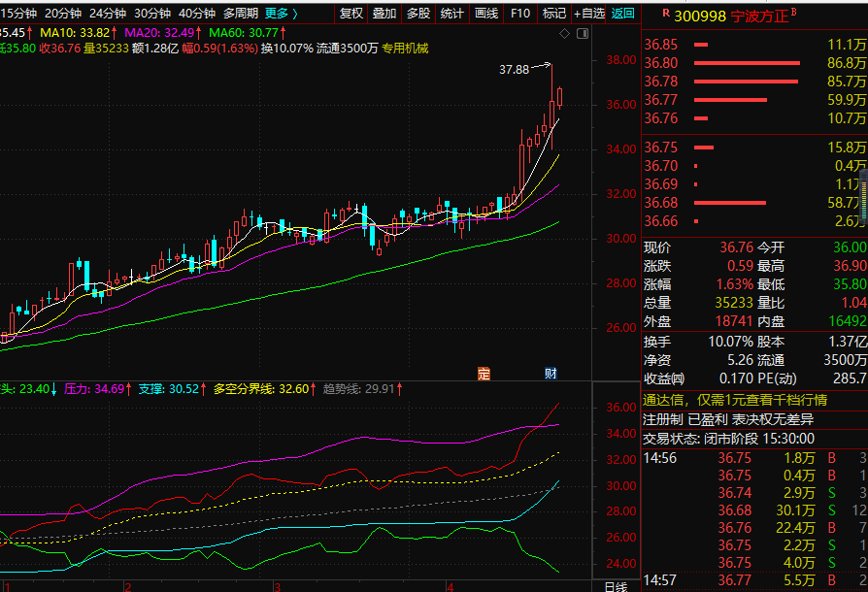This screenshot has width=868, height=592.
Task: Click the 返回 back button
Action: (x=622, y=14)
